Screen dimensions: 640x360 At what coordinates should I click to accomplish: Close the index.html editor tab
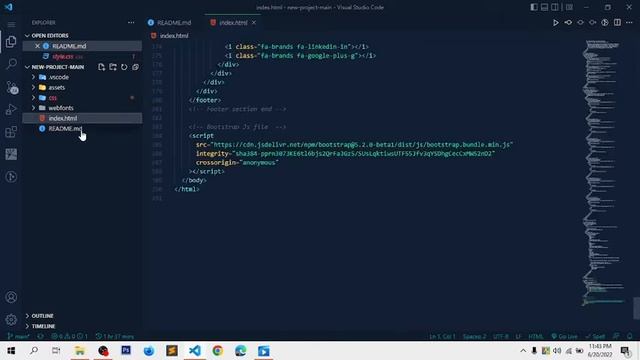pos(254,22)
